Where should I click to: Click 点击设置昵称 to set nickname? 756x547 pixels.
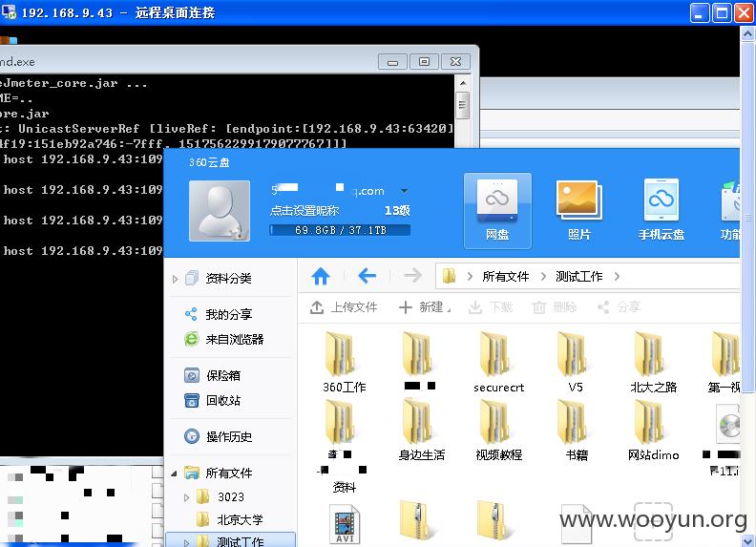coord(304,210)
